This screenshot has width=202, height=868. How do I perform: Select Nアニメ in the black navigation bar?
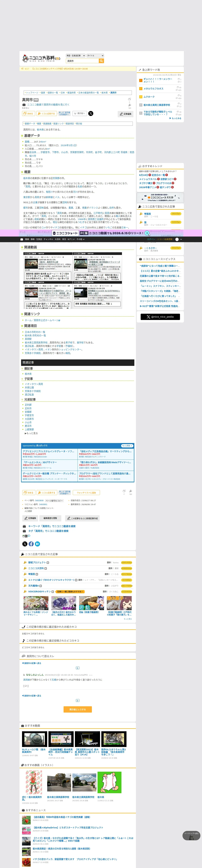71,239
